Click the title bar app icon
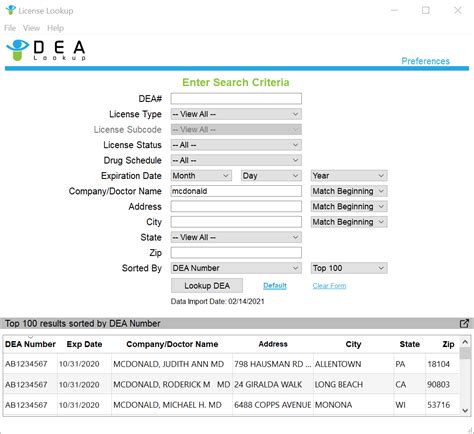The image size is (474, 434). pyautogui.click(x=11, y=10)
